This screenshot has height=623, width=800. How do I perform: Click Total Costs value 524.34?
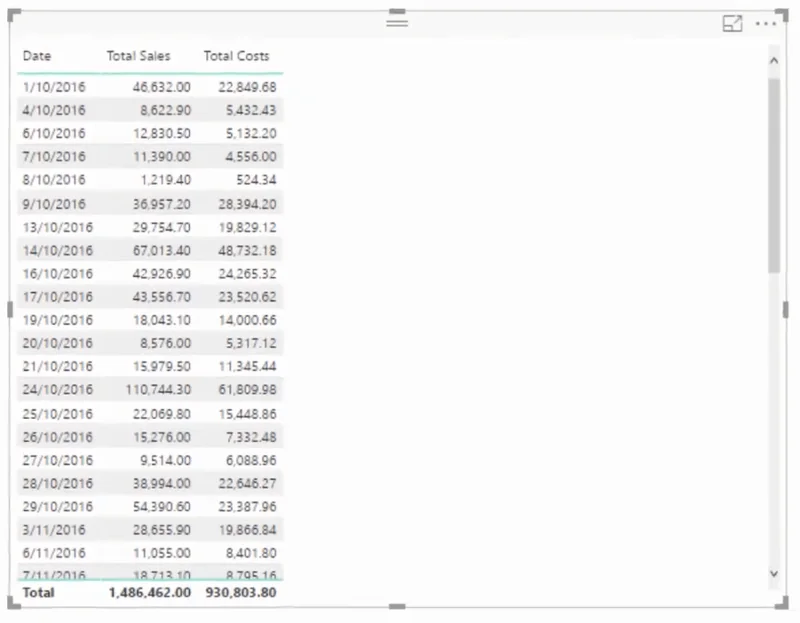[x=256, y=180]
